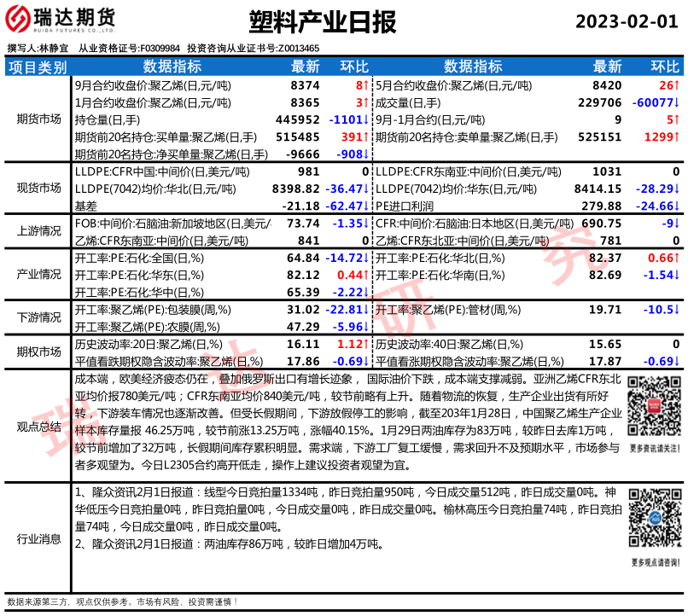Click the red up arrow after 1.12
Screen dimensions: 688x616
[x=365, y=345]
